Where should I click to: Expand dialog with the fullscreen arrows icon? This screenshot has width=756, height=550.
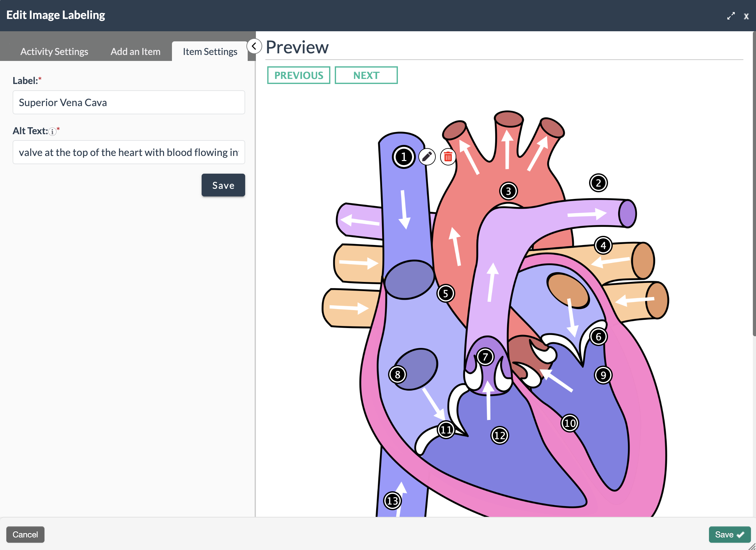731,16
